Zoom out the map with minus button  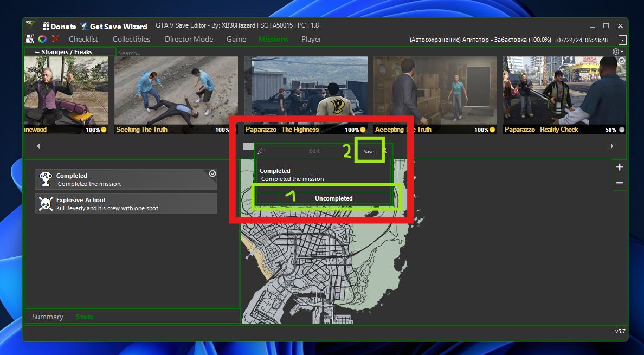point(620,183)
